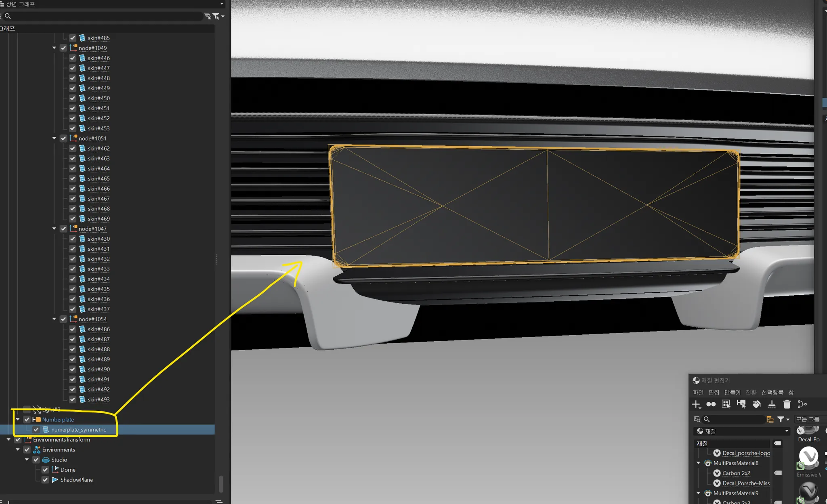
Task: Toggle the checkbox for skin#462
Action: point(73,149)
